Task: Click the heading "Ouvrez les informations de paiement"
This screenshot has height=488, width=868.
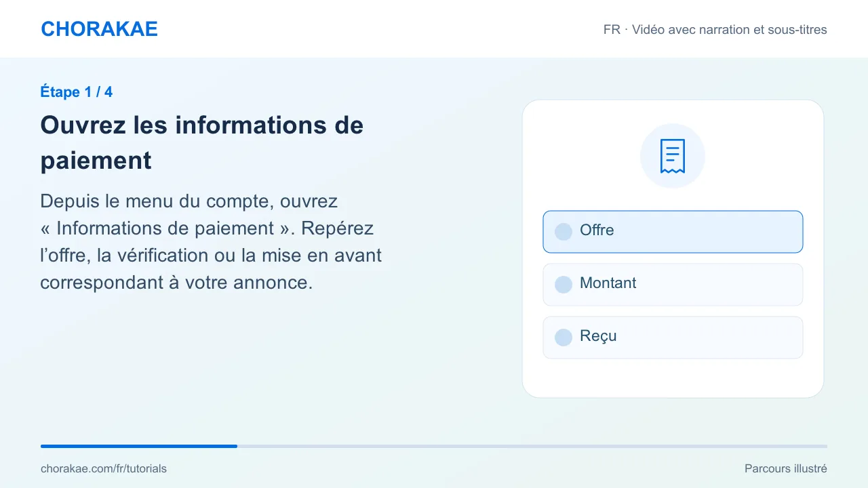Action: (202, 143)
